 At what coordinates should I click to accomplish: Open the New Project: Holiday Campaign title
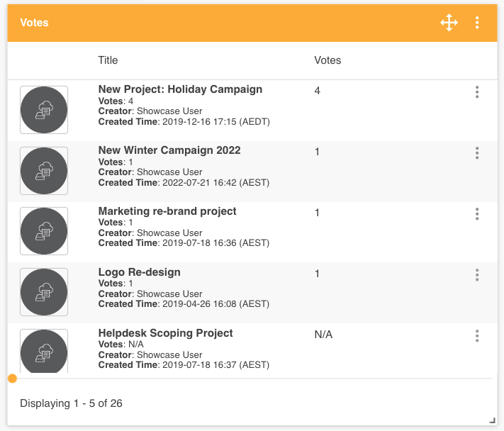[x=180, y=89]
